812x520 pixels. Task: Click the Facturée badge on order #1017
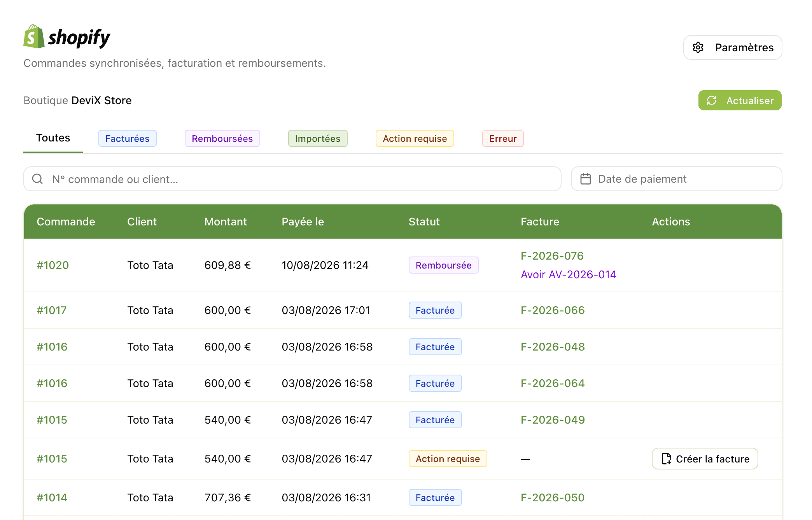click(x=435, y=310)
